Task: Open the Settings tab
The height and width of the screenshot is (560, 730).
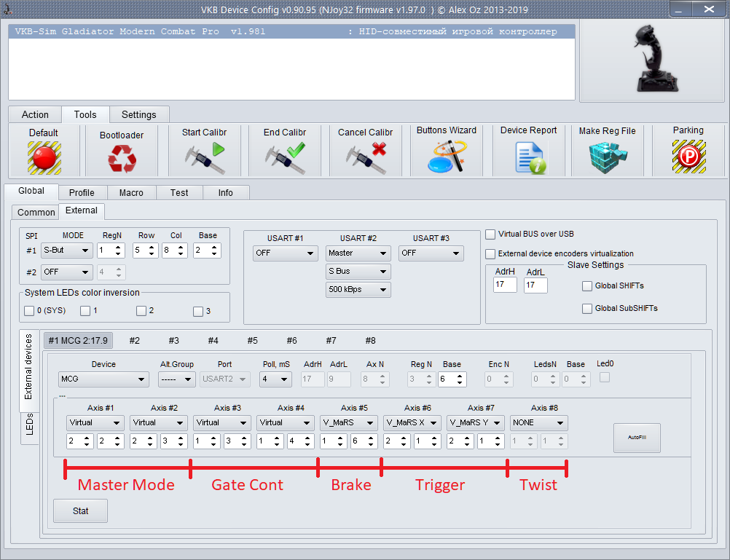Action: [x=138, y=114]
